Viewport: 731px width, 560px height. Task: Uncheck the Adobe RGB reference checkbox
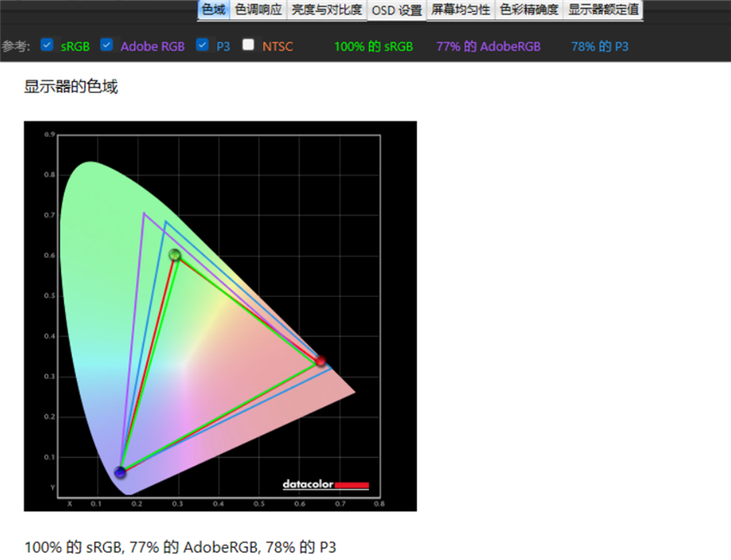107,45
